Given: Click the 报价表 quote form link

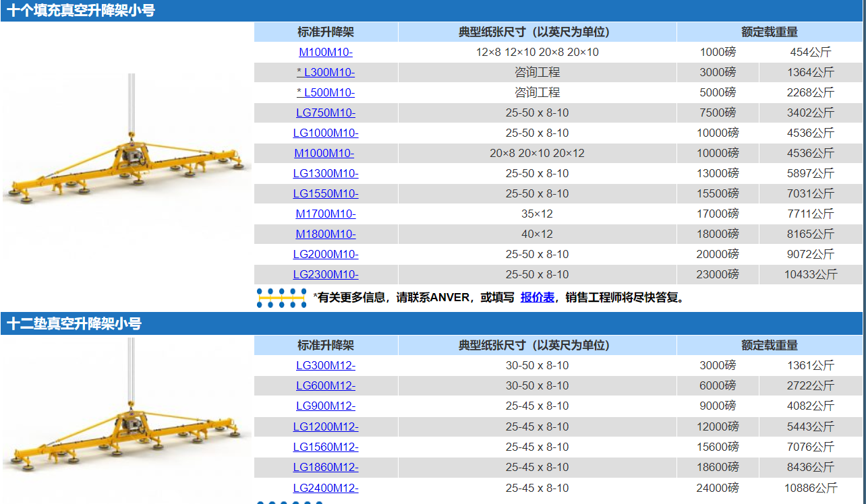Looking at the screenshot, I should click(x=538, y=297).
